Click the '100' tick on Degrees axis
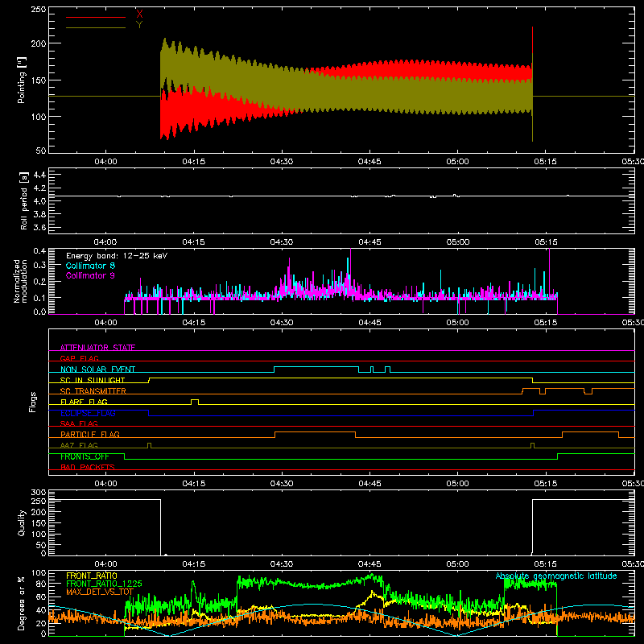Image resolution: width=644 pixels, height=644 pixels. point(39,573)
